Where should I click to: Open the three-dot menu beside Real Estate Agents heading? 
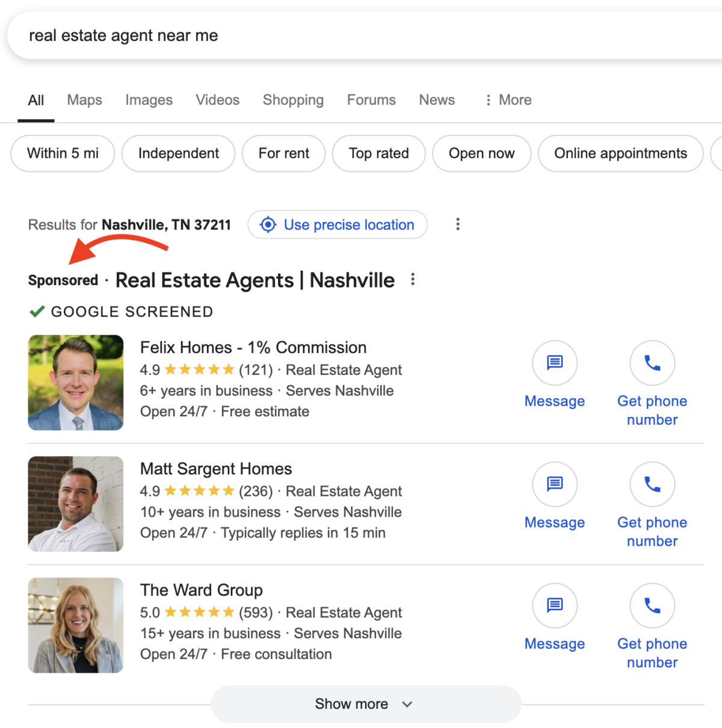point(413,280)
